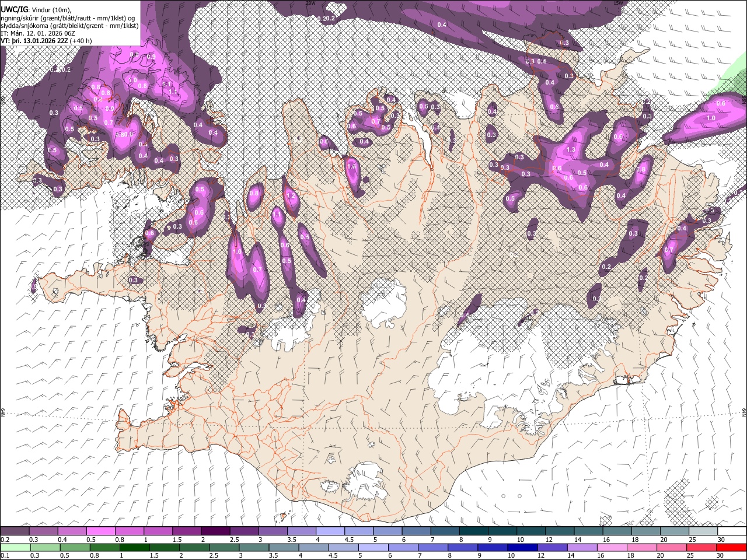Pick upper legend swatch between 3.5 and 4

click(x=302, y=531)
